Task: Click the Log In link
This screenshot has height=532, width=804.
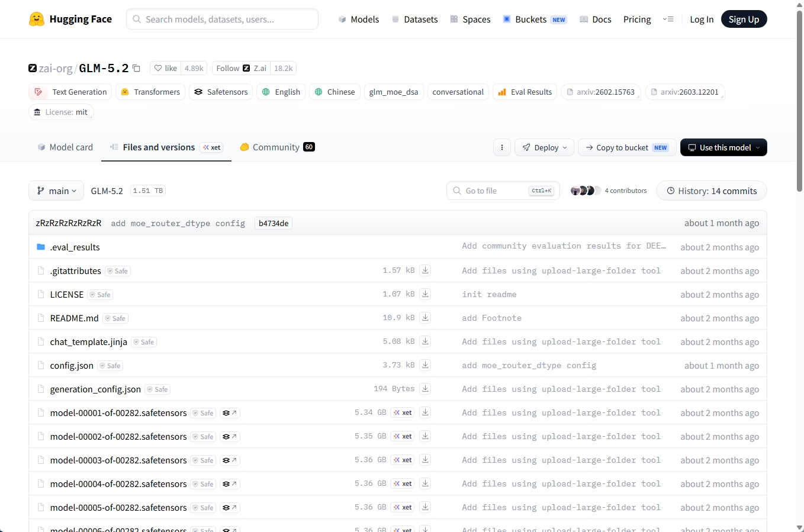Action: (702, 19)
